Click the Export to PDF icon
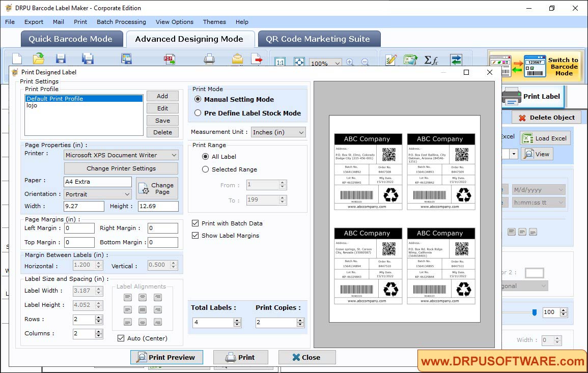 169,59
